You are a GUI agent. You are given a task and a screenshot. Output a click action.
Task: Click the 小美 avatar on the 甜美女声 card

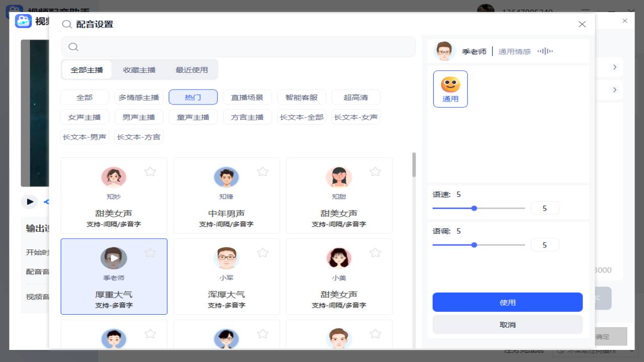(x=339, y=258)
